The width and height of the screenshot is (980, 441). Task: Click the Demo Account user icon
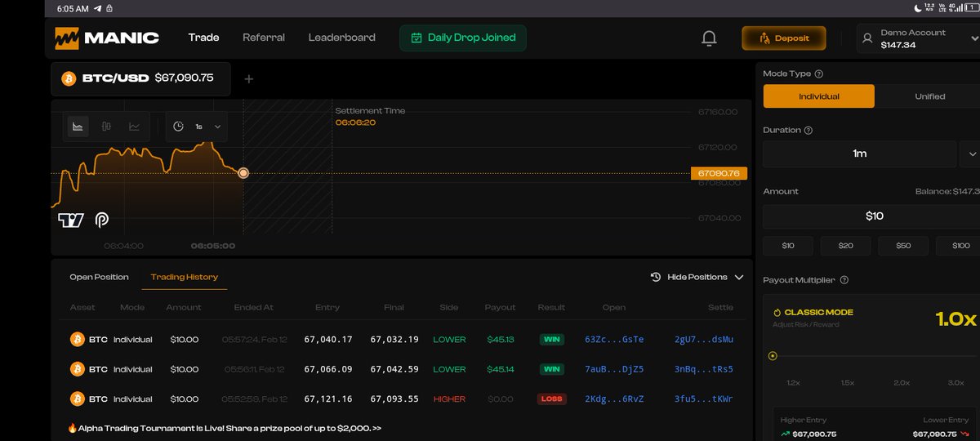tap(868, 38)
